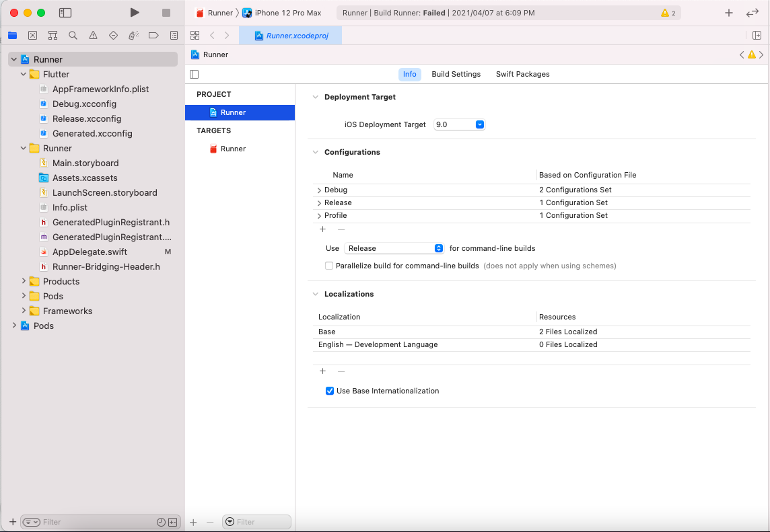The height and width of the screenshot is (532, 770).
Task: Open the related items grid menu
Action: click(195, 36)
